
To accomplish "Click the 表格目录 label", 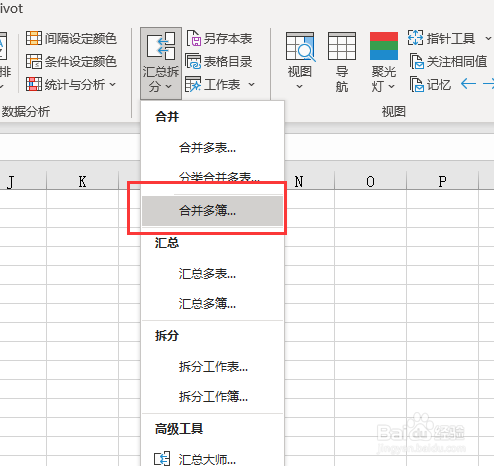I will (228, 61).
